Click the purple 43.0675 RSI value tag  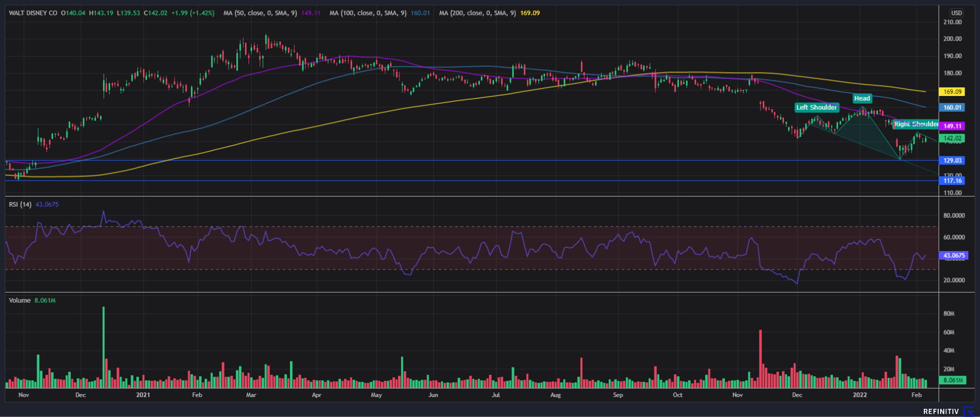[x=953, y=255]
